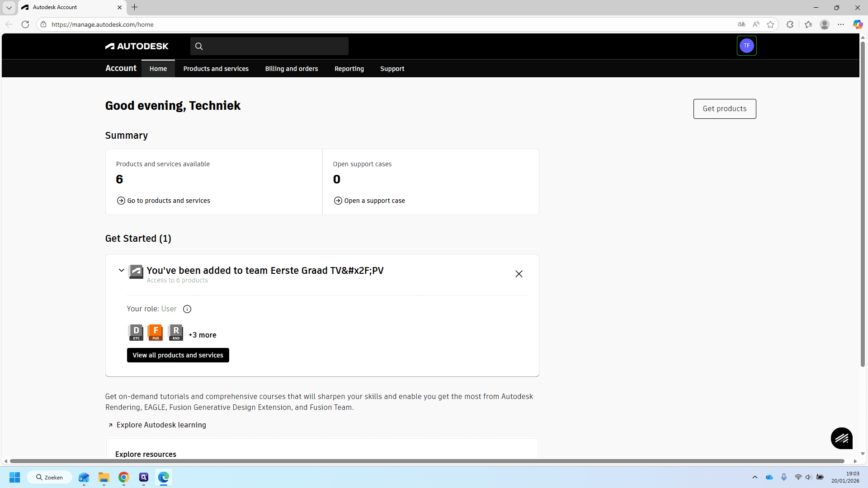Viewport: 868px width, 488px height.
Task: Open the Autodesk assistant chat bubble
Action: (x=841, y=438)
